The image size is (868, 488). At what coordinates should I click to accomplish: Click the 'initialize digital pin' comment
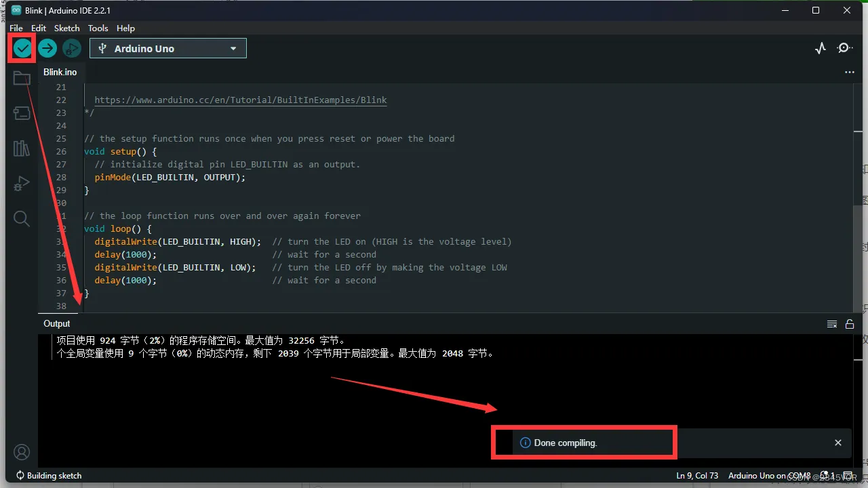pyautogui.click(x=227, y=165)
